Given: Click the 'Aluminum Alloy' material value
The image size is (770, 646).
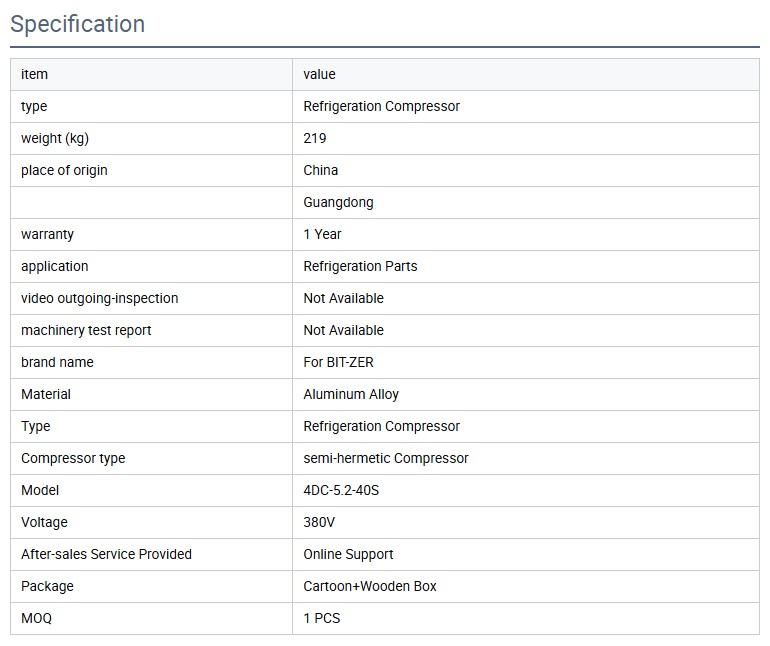Looking at the screenshot, I should 351,394.
